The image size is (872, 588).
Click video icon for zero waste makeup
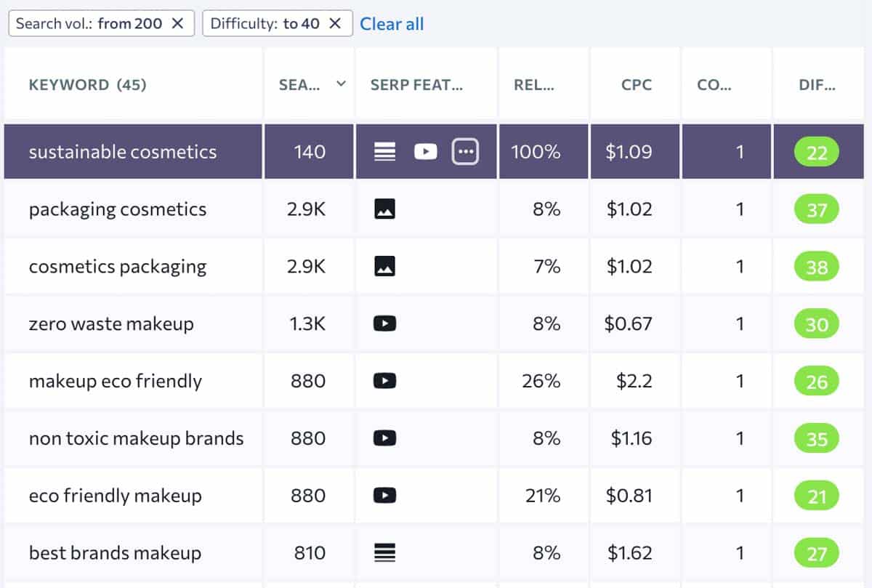[x=384, y=323]
